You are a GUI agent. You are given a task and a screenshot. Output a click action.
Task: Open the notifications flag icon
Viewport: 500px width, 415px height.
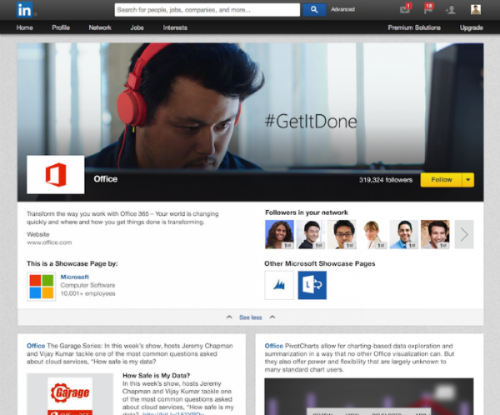coord(428,9)
